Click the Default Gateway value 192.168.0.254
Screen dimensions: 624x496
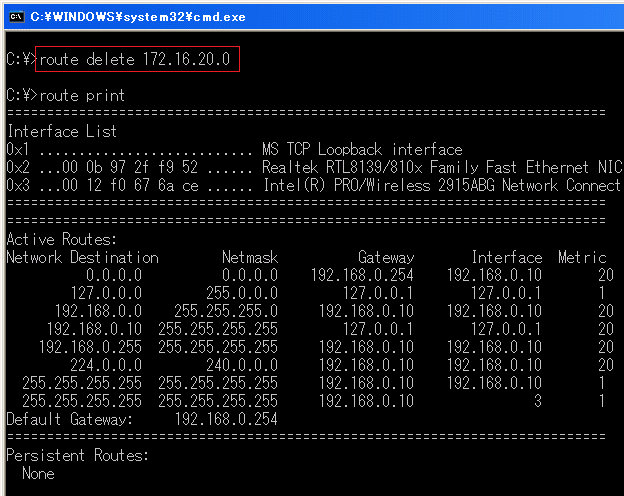(x=226, y=419)
